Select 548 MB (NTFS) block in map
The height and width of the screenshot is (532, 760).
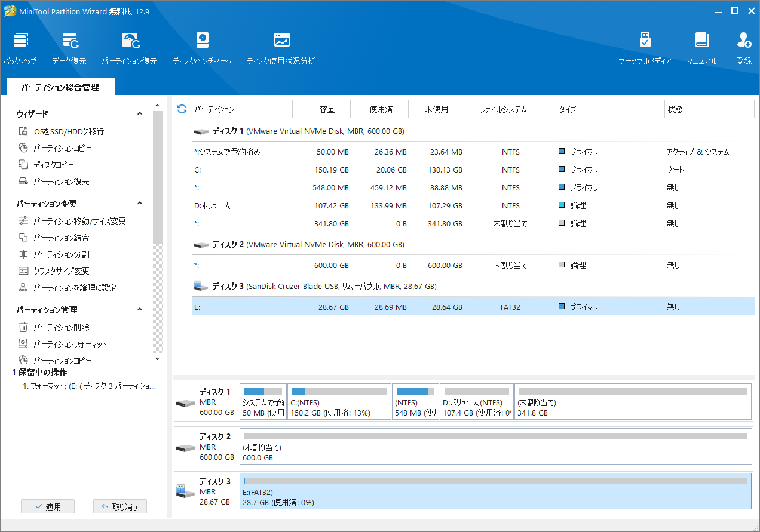[415, 401]
